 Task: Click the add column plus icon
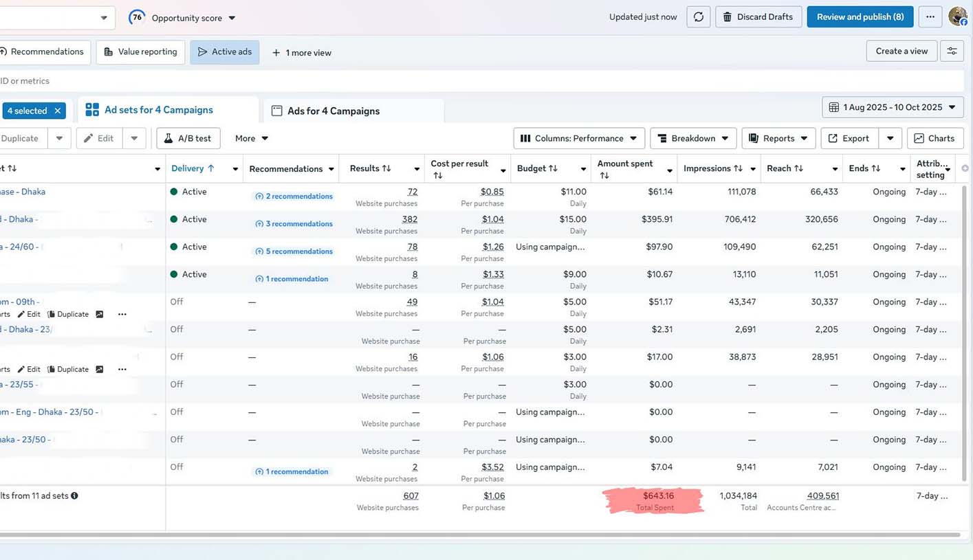pyautogui.click(x=965, y=168)
